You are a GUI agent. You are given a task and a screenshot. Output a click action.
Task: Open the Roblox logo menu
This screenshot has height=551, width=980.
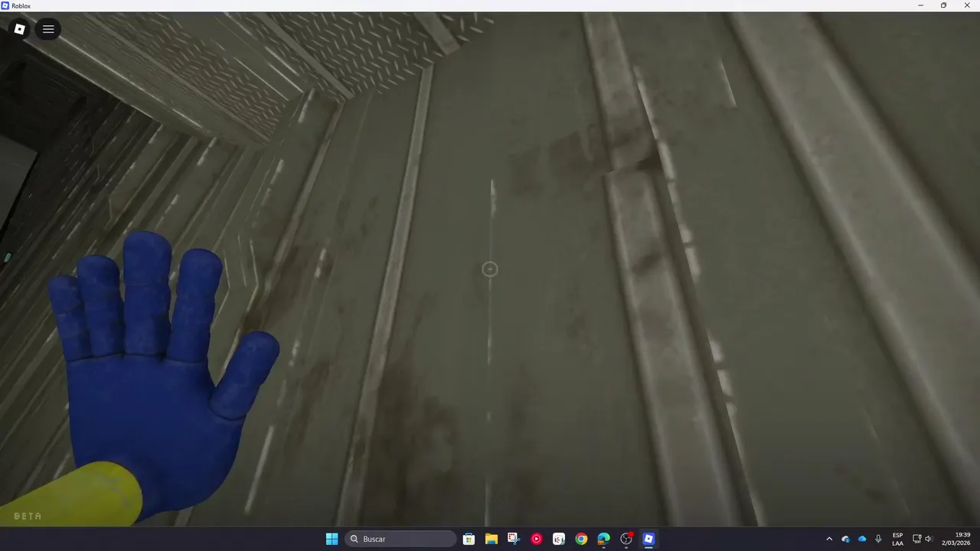(x=20, y=29)
